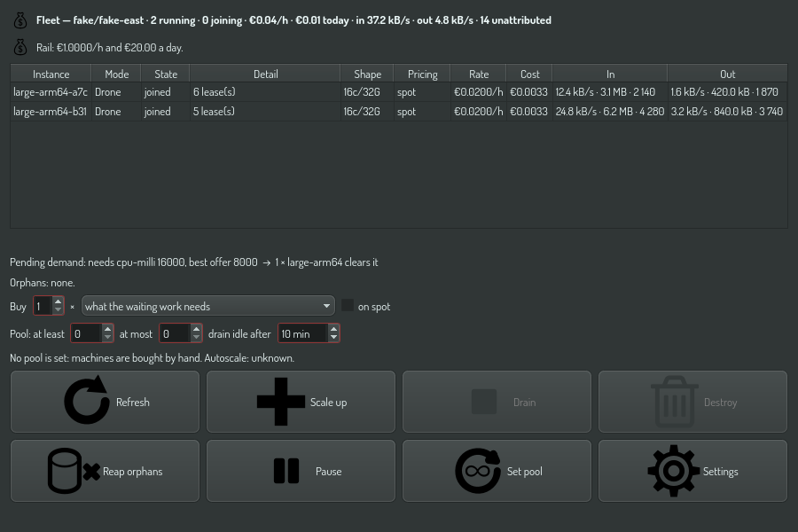This screenshot has width=798, height=532.
Task: Select the large-arm64-b31 instance row
Action: point(399,112)
